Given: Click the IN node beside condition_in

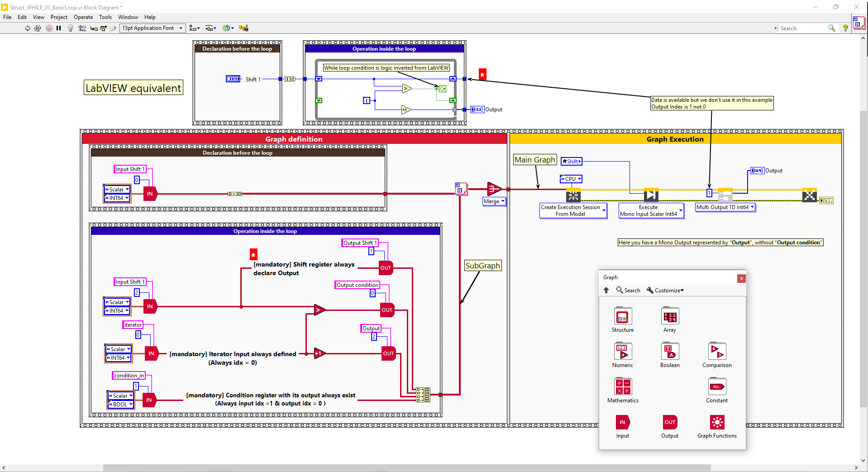Looking at the screenshot, I should 149,400.
